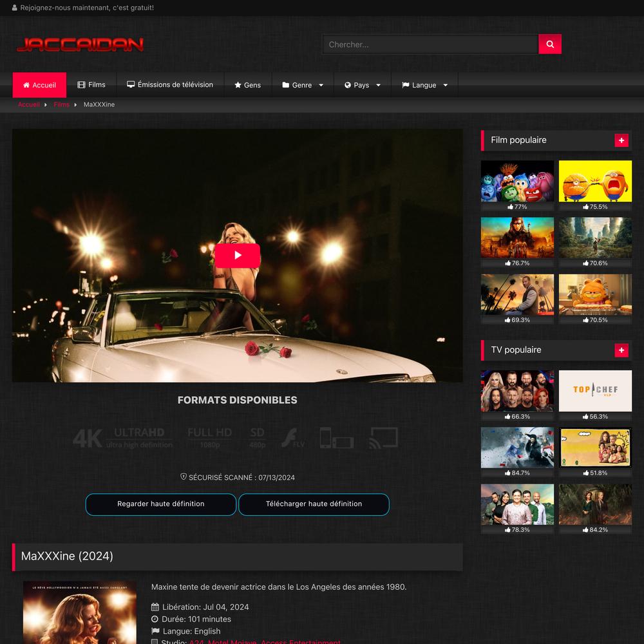Viewport: 644px width, 644px height.
Task: Click the Films breadcrumb link
Action: pyautogui.click(x=62, y=104)
